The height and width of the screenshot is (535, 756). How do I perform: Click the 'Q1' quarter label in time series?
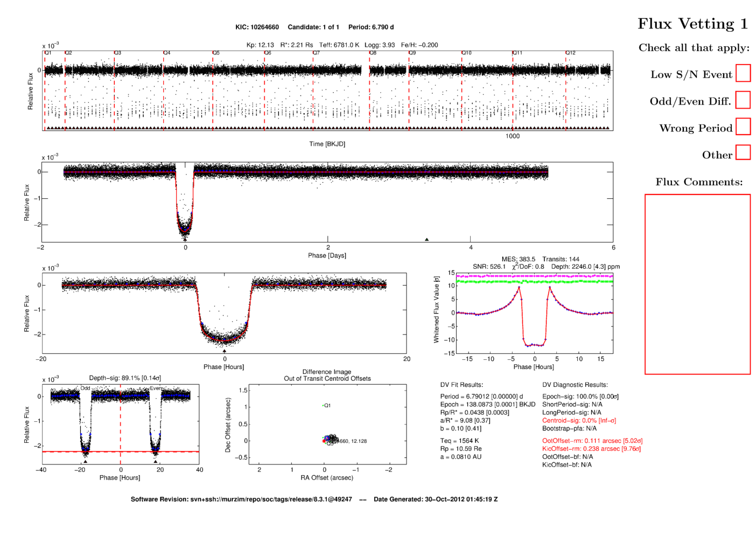(48, 53)
